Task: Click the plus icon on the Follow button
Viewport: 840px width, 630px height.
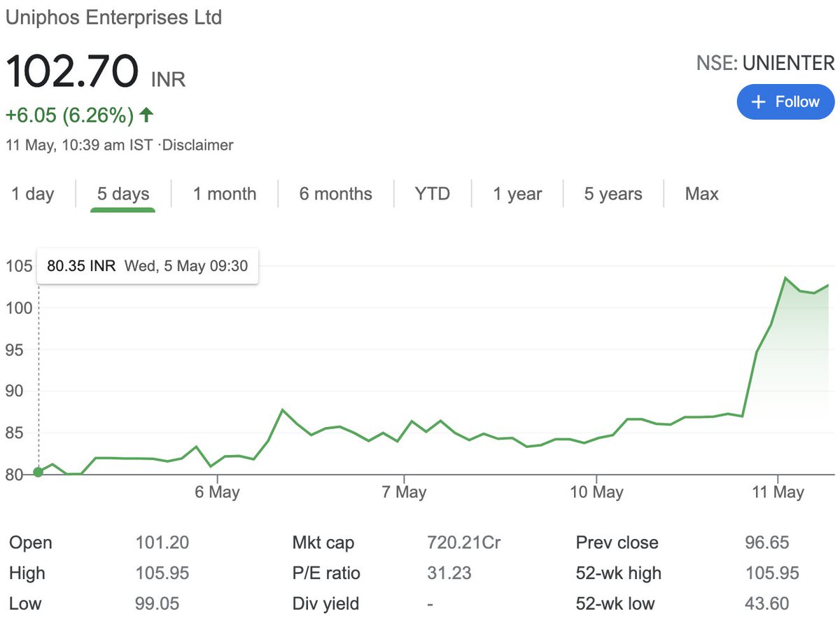Action: (758, 101)
